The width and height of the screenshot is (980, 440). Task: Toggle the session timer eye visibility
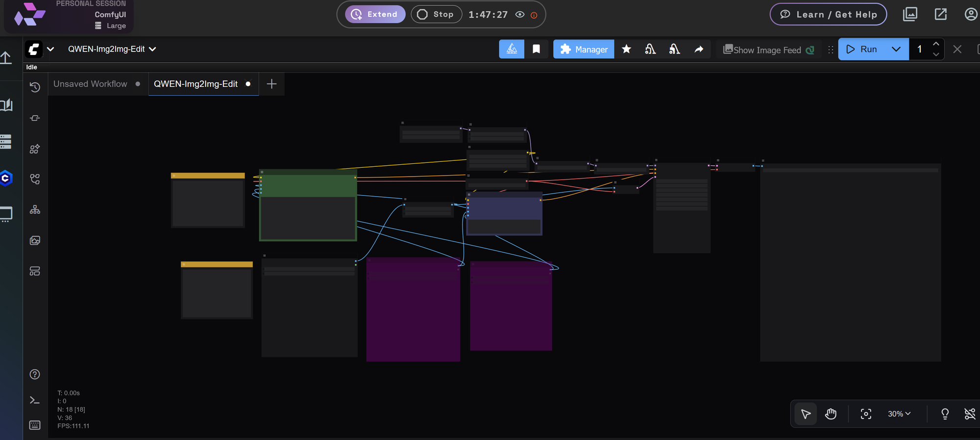click(x=520, y=15)
